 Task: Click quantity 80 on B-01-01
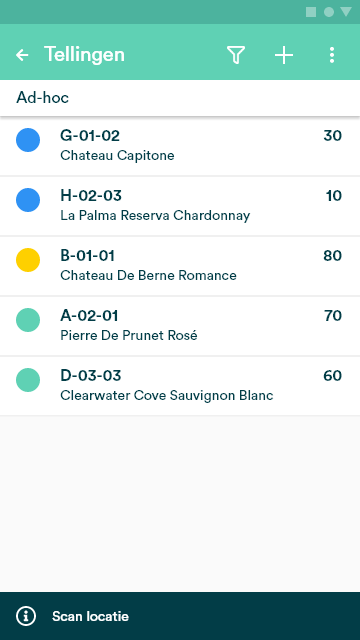pos(332,256)
